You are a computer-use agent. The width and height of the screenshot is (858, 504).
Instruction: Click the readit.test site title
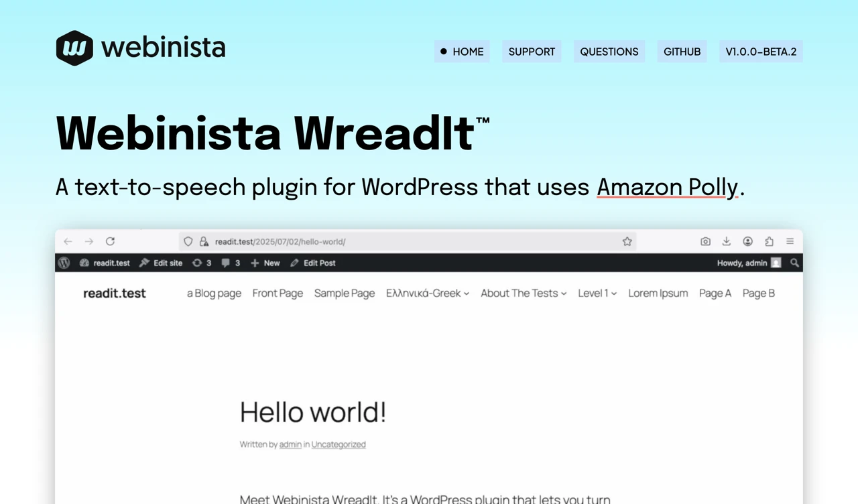(115, 293)
